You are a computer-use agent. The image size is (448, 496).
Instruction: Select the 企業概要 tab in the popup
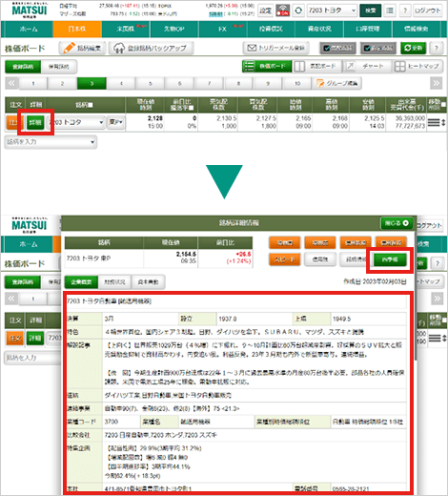click(81, 282)
